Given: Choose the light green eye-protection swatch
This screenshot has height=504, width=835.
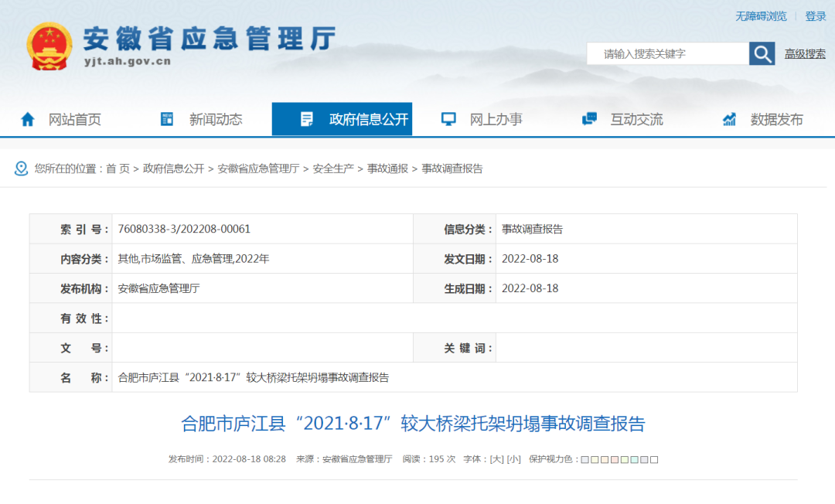Looking at the screenshot, I should click(625, 460).
